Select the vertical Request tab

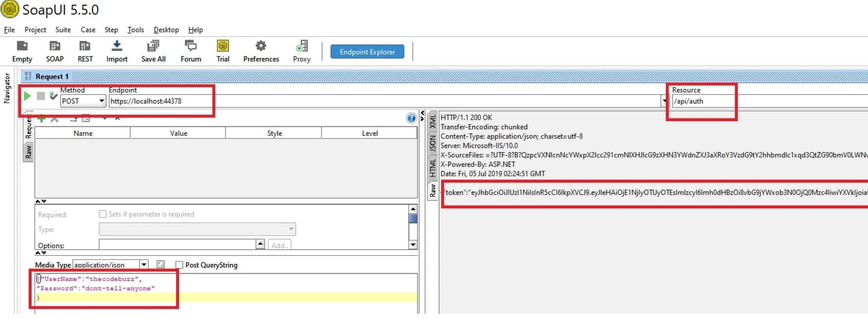[x=28, y=125]
